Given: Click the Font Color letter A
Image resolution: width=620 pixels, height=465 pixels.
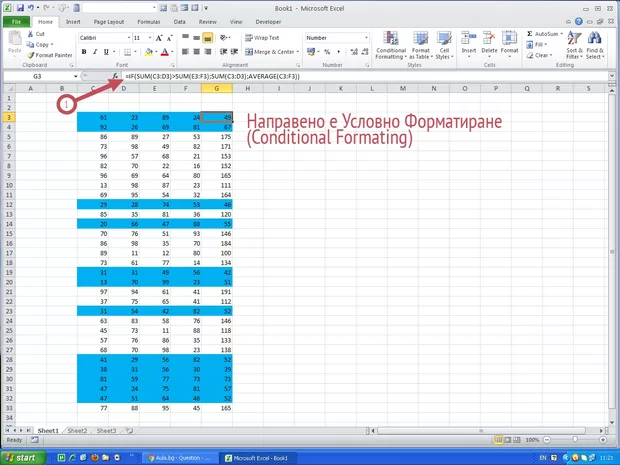Looking at the screenshot, I should [x=165, y=52].
